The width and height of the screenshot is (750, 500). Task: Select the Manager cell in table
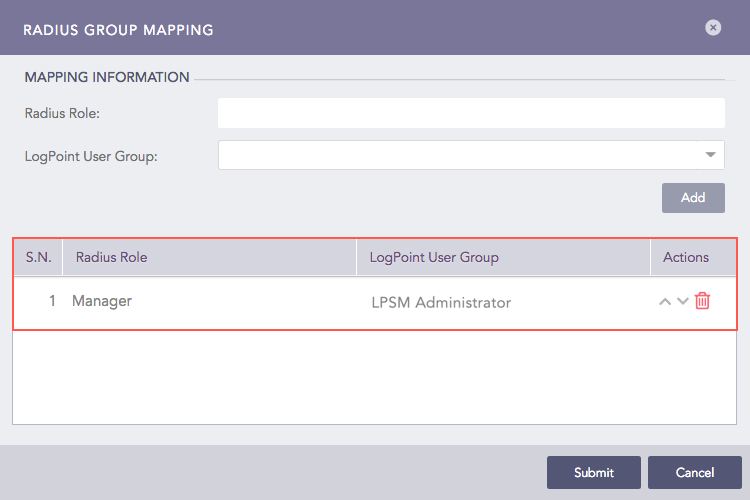tap(102, 301)
